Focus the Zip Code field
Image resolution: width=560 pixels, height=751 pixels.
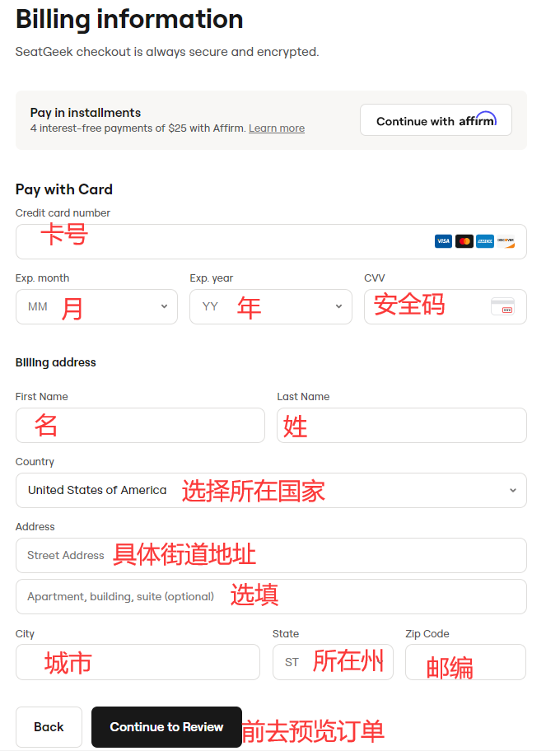[x=465, y=662]
